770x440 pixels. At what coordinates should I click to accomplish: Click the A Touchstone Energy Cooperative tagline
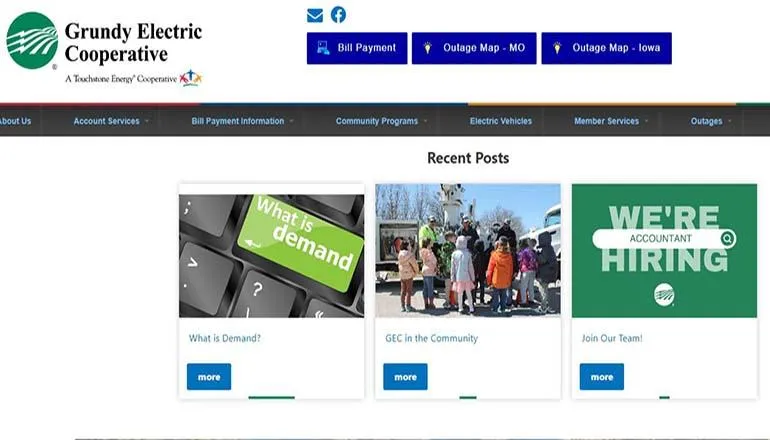(121, 79)
